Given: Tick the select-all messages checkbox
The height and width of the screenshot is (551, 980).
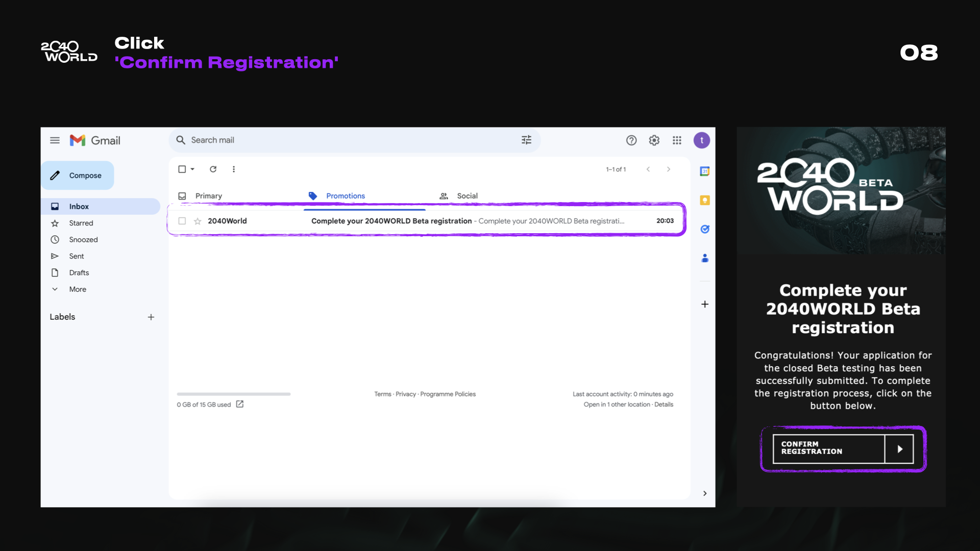Looking at the screenshot, I should 182,169.
